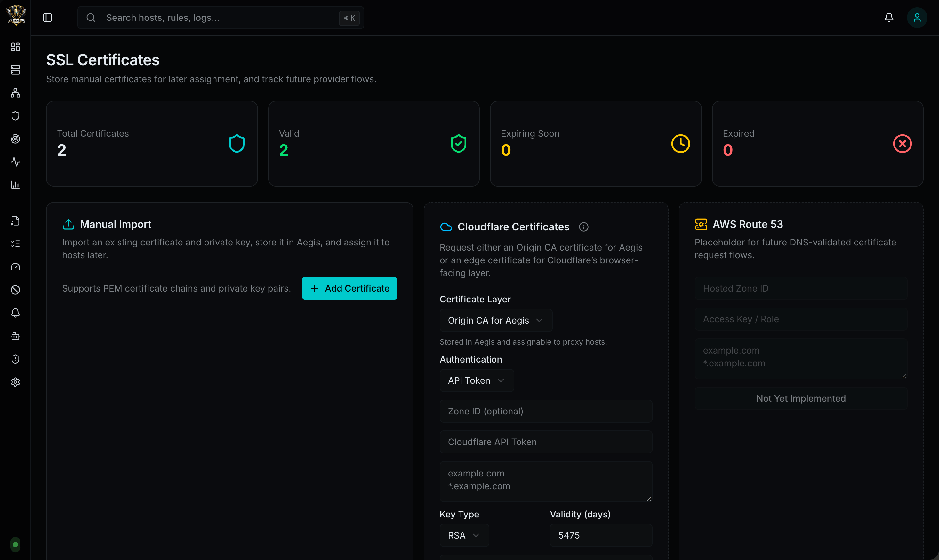Click the Zone ID (optional) field
939x560 pixels.
click(546, 411)
